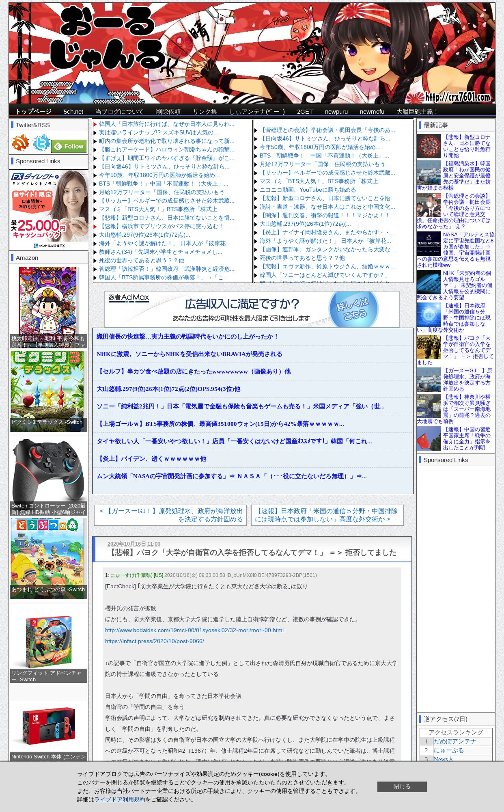Open ムン大統領「NASAの宇宙開発計画 featured link
This screenshot has height=812, width=504.
click(x=232, y=476)
